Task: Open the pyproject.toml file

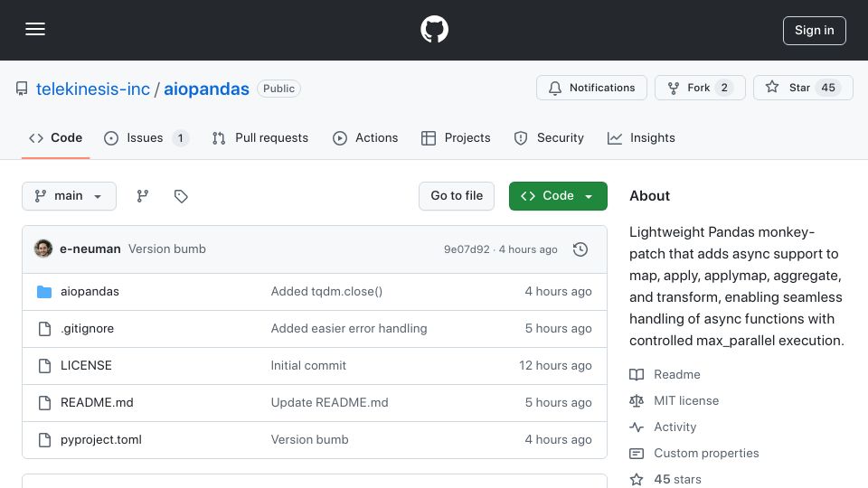Action: point(101,440)
